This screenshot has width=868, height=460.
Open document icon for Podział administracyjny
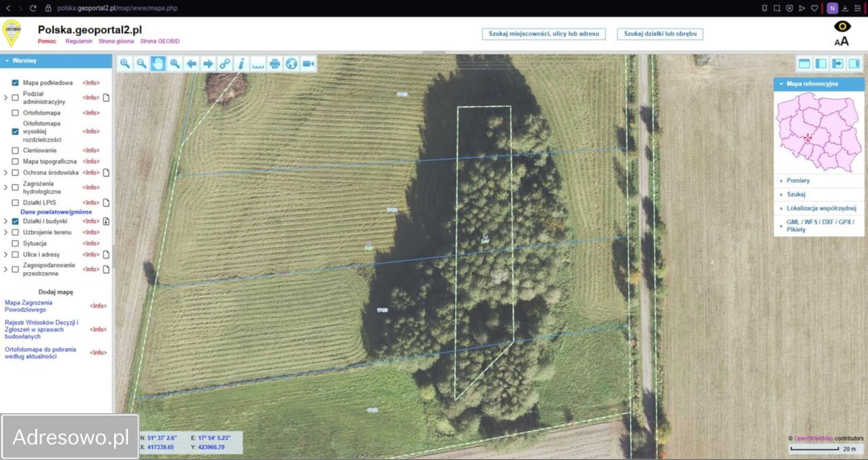tap(106, 98)
